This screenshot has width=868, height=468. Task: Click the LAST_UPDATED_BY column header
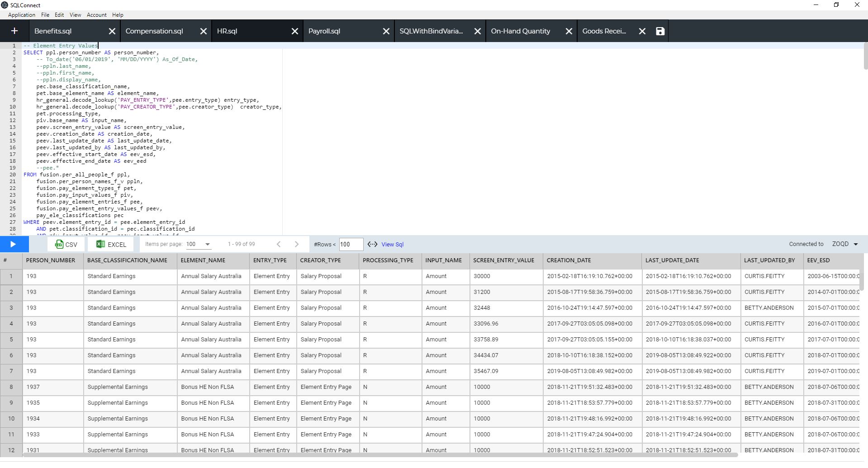pyautogui.click(x=772, y=260)
